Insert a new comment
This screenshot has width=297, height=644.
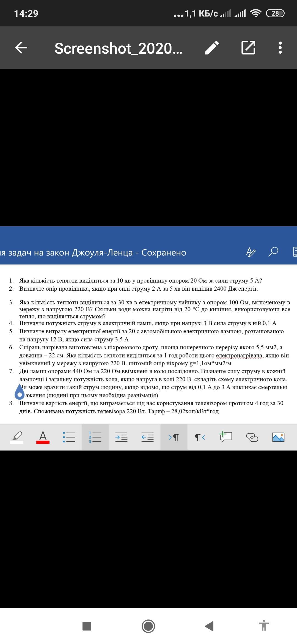pyautogui.click(x=226, y=437)
